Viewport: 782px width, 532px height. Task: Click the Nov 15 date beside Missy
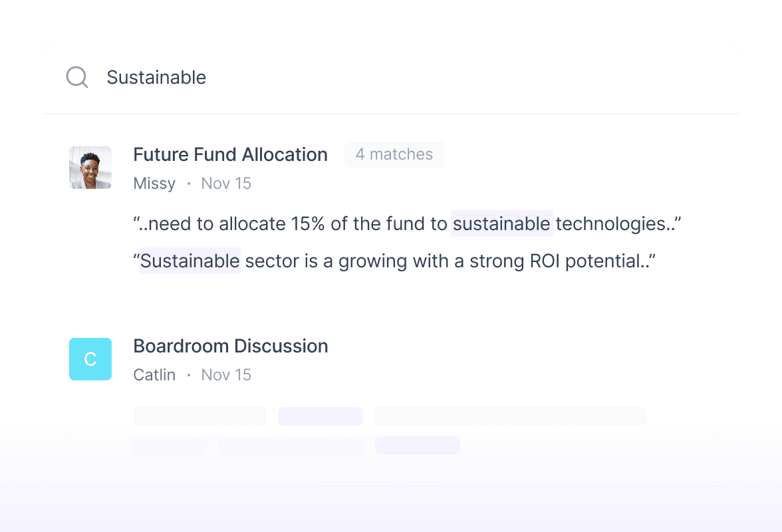pyautogui.click(x=226, y=184)
